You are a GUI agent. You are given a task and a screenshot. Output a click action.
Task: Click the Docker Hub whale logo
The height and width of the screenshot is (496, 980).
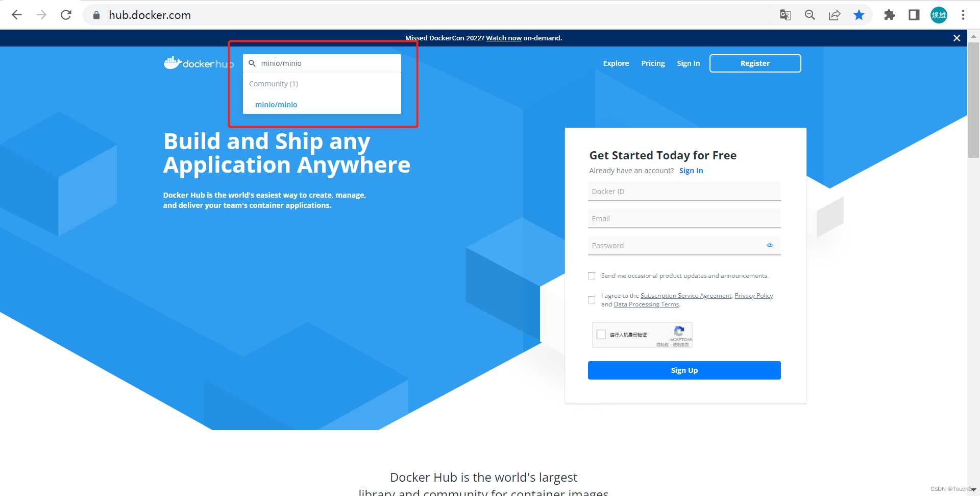[x=199, y=63]
